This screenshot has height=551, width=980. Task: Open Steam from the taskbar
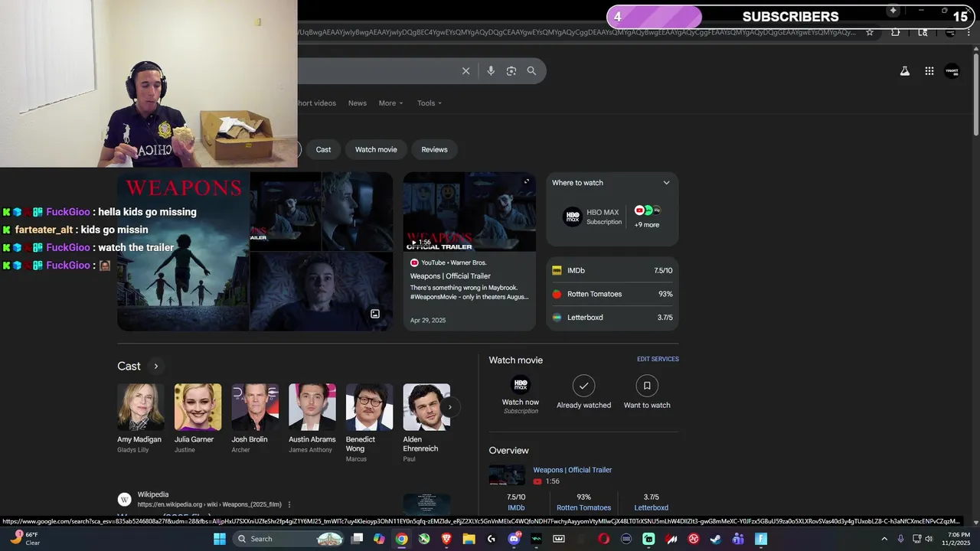tap(716, 539)
